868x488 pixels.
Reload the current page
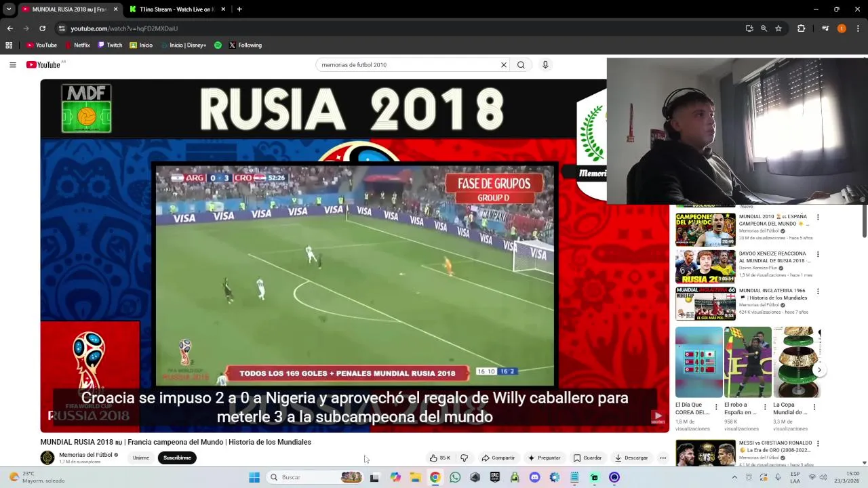pyautogui.click(x=42, y=28)
